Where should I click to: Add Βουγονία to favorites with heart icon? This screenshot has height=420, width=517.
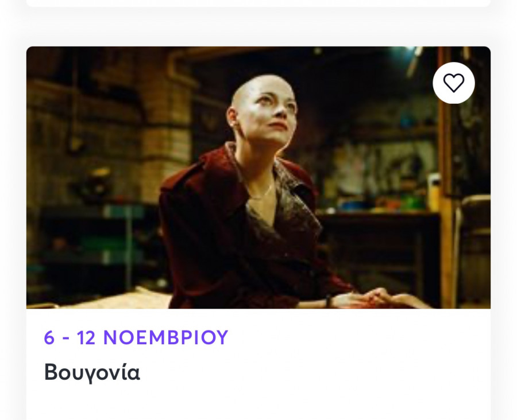[x=454, y=83]
